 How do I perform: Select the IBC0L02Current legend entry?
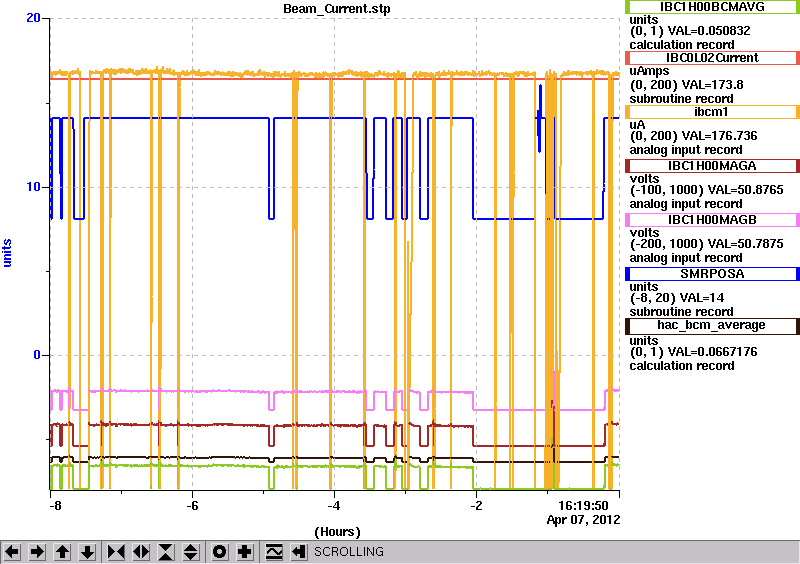tap(712, 58)
